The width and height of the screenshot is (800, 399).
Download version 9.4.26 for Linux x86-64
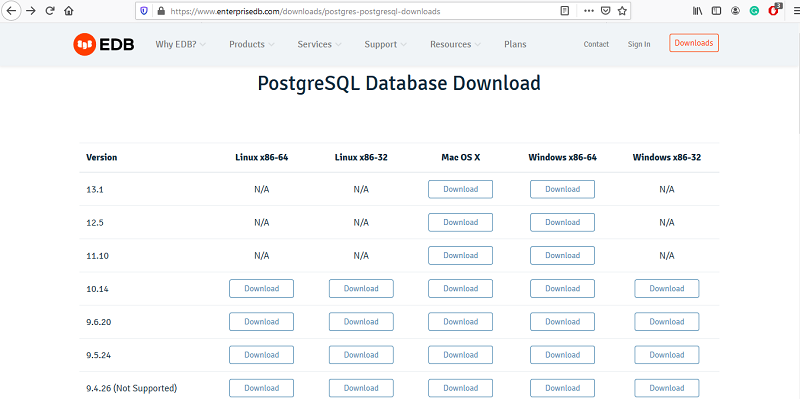(261, 388)
